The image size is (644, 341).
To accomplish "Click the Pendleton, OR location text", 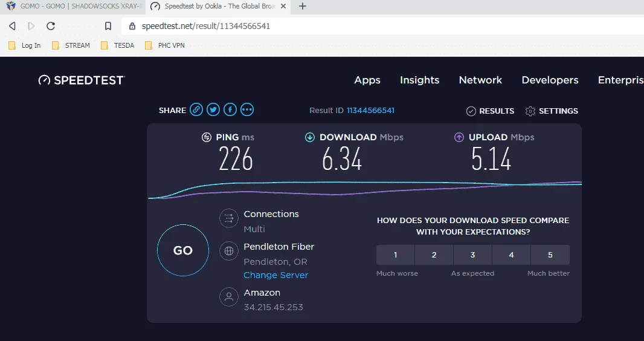I will point(275,262).
